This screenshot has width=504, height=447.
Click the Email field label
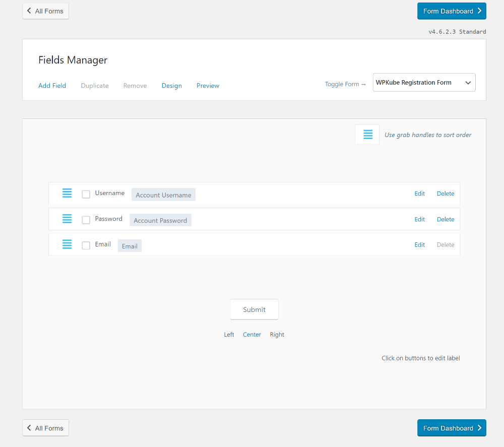click(103, 244)
